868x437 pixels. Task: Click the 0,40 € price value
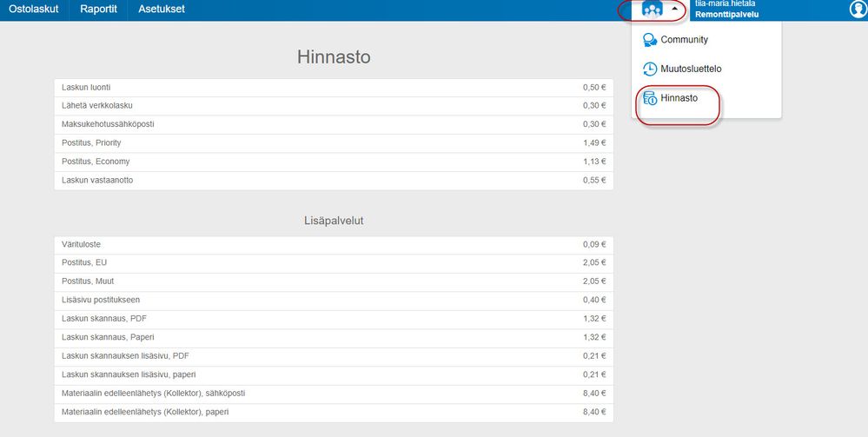pos(594,301)
